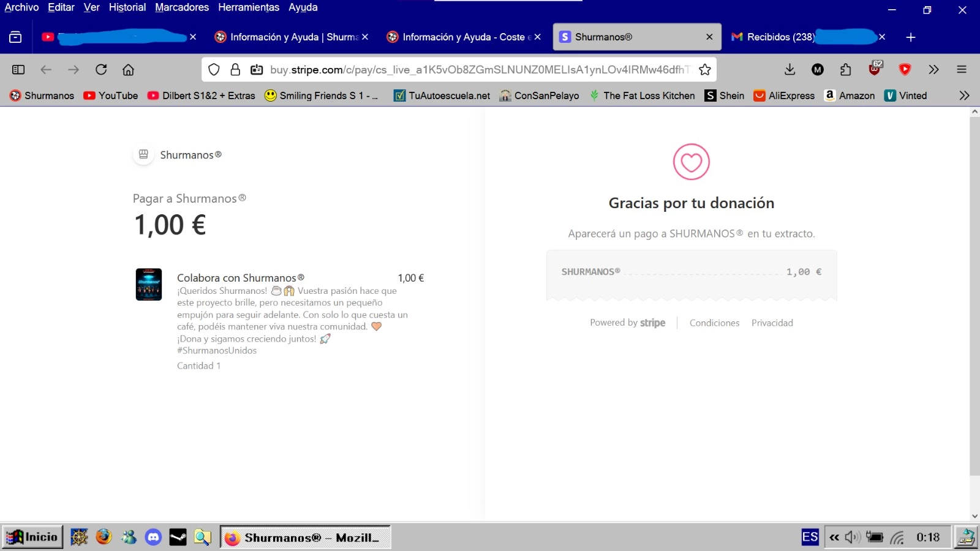This screenshot has height=551, width=980.
Task: Switch to Información y Ayuda | Shurmanos tab
Action: (291, 37)
